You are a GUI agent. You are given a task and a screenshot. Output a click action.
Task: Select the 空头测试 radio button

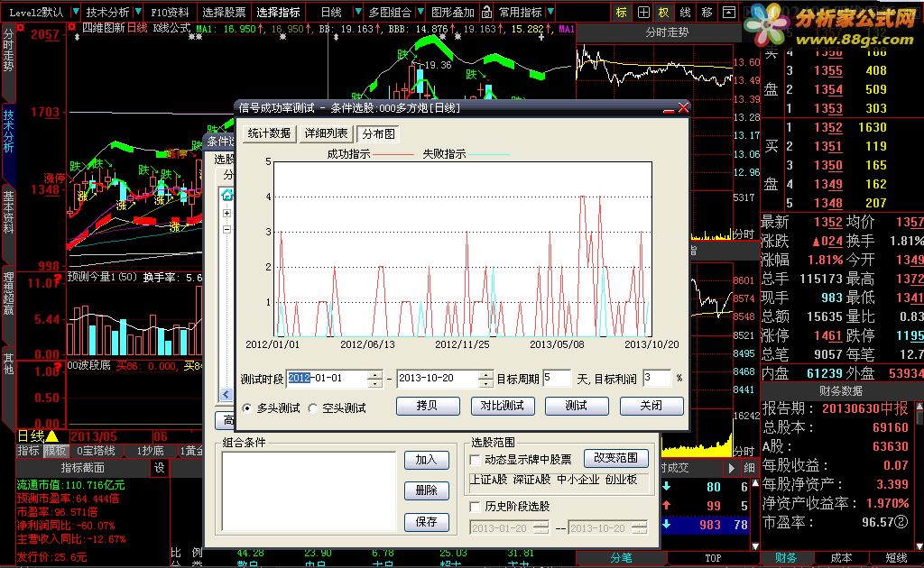coord(313,408)
